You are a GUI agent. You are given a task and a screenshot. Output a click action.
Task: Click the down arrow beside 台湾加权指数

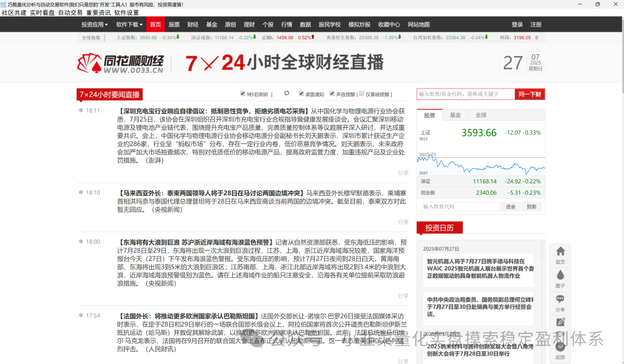[486, 37]
